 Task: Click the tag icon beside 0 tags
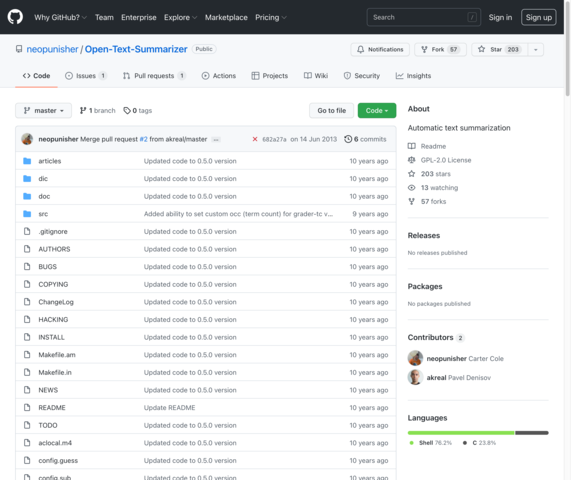pyautogui.click(x=127, y=110)
